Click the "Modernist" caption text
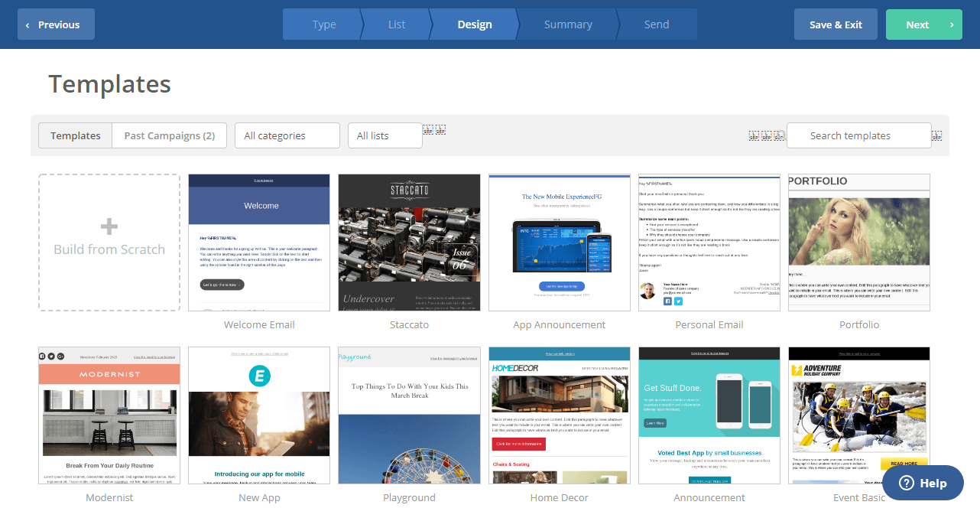 click(x=109, y=497)
